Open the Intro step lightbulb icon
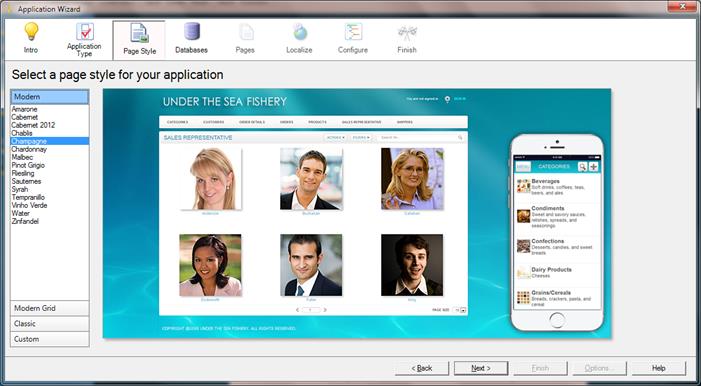 (31, 31)
